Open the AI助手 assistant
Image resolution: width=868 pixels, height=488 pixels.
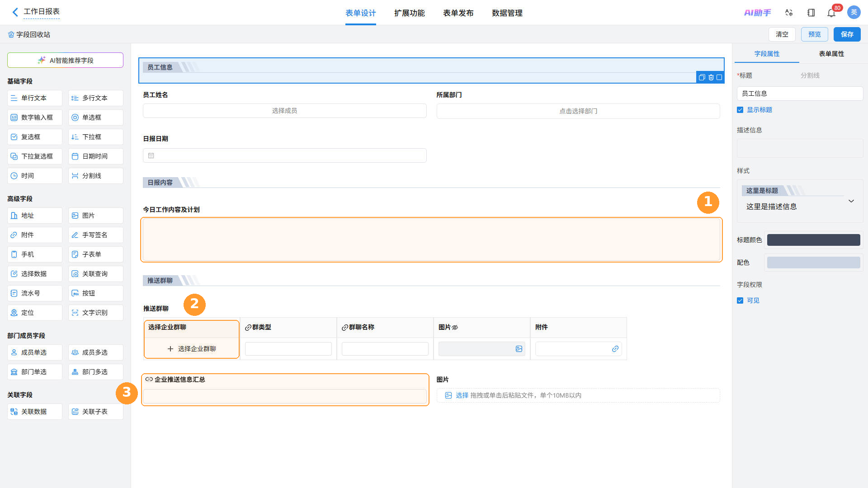(757, 13)
